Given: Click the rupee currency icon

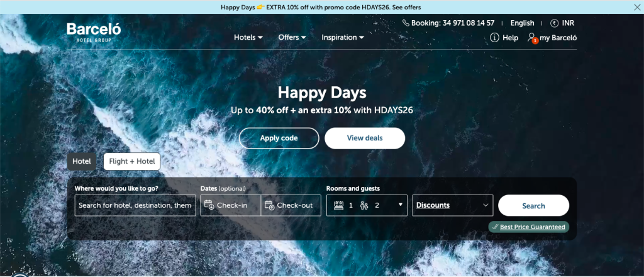Looking at the screenshot, I should (555, 23).
